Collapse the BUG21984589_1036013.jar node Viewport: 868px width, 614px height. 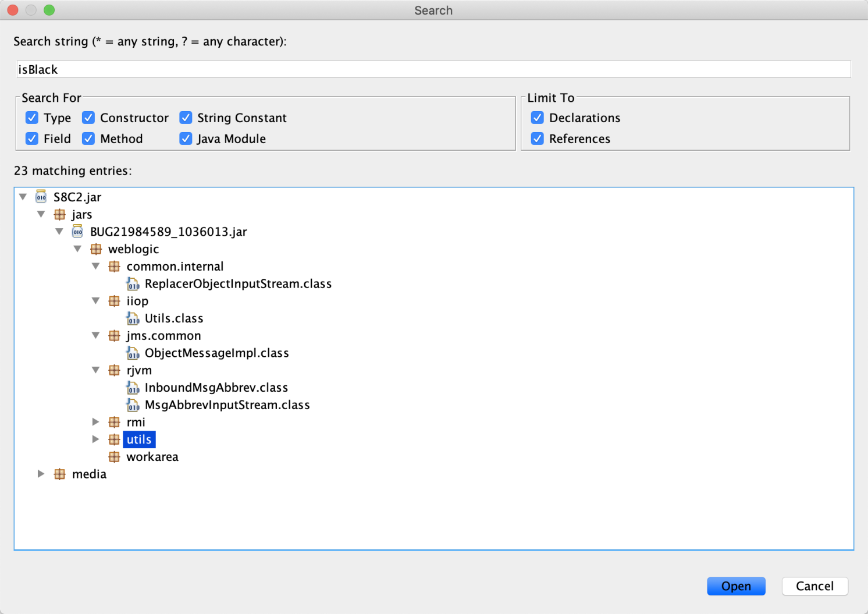59,232
